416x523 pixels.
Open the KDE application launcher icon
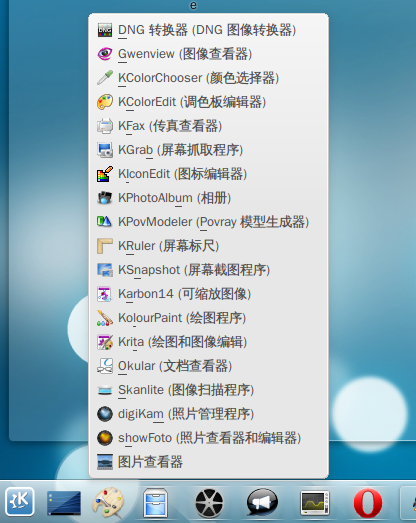20,502
